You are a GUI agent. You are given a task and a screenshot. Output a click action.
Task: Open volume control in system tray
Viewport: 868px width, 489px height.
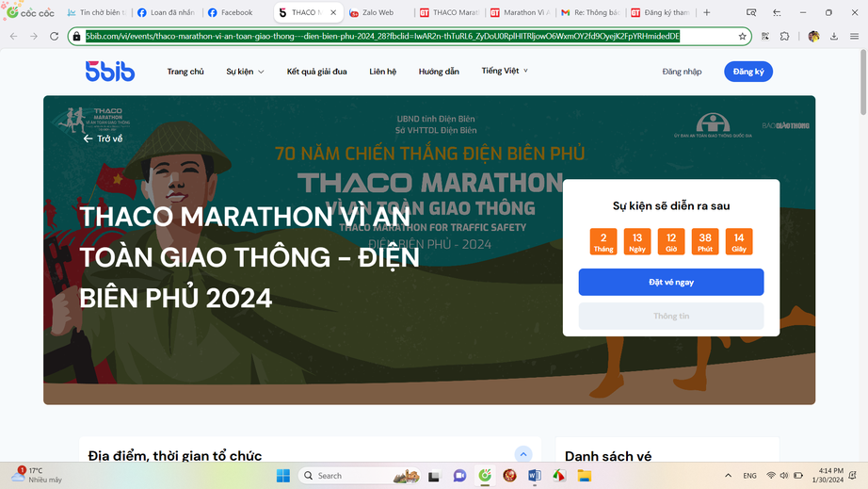[x=784, y=475]
